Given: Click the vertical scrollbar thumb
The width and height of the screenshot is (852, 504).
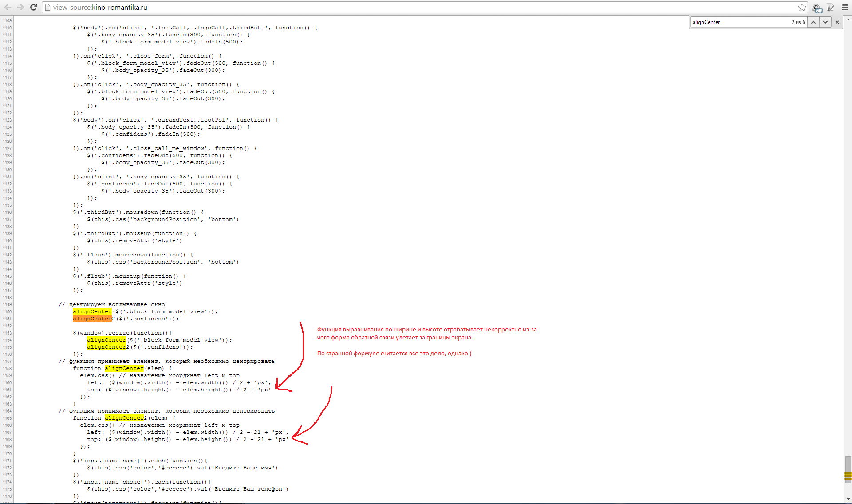Looking at the screenshot, I should tap(848, 464).
